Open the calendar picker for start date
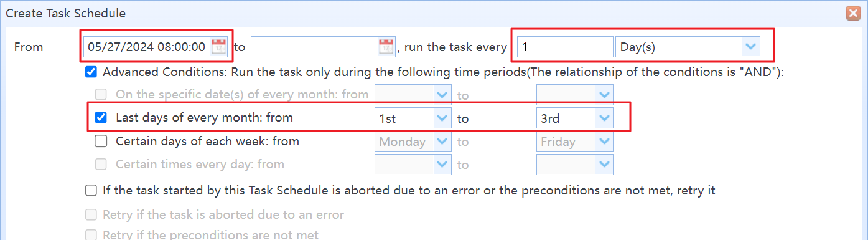Screen dimensions: 868x240 pos(219,46)
